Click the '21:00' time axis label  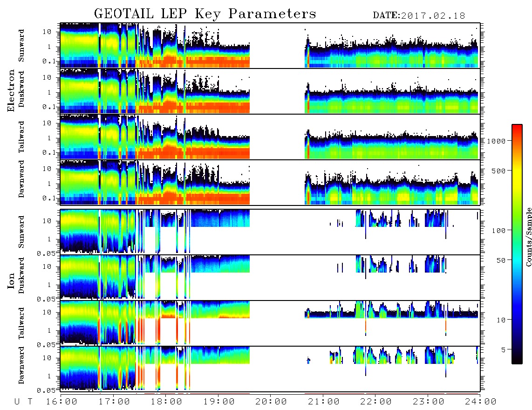(x=324, y=402)
